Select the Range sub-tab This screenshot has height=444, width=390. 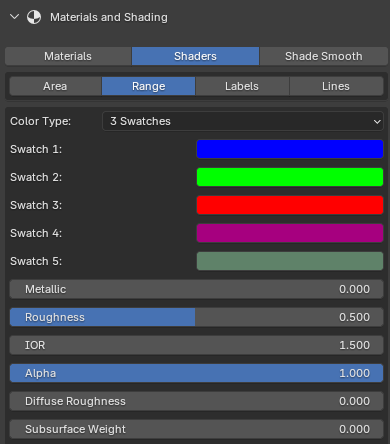tap(148, 86)
